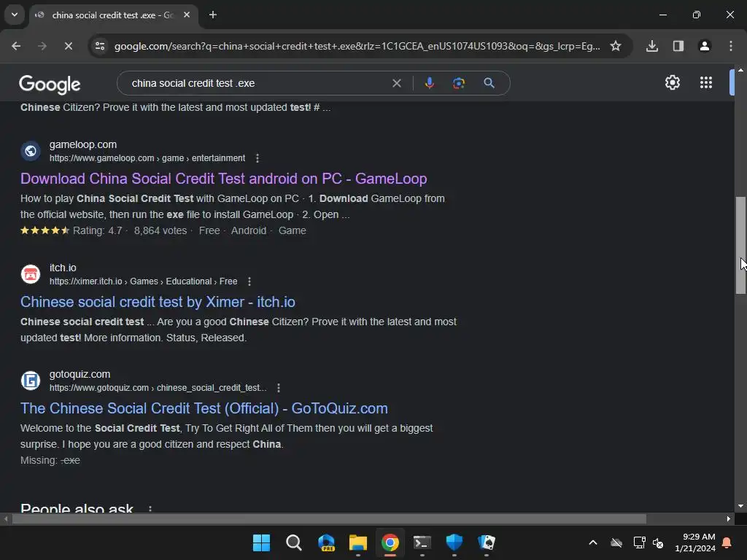Open File Explorer from taskbar
The image size is (747, 560).
[357, 542]
